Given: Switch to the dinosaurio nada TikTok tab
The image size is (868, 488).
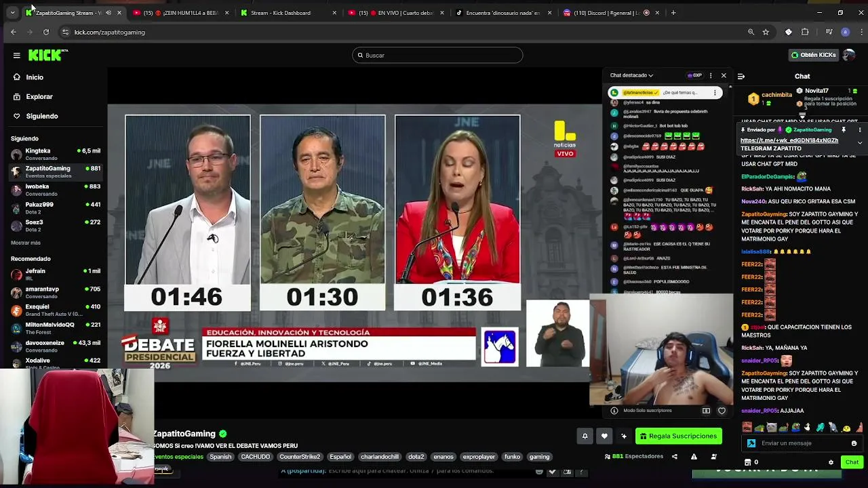Looking at the screenshot, I should (503, 13).
